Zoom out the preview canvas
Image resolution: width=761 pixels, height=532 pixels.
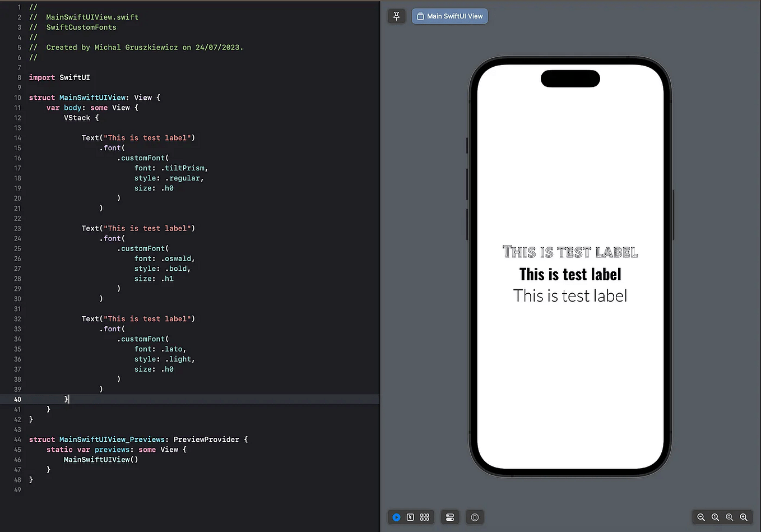(x=701, y=517)
